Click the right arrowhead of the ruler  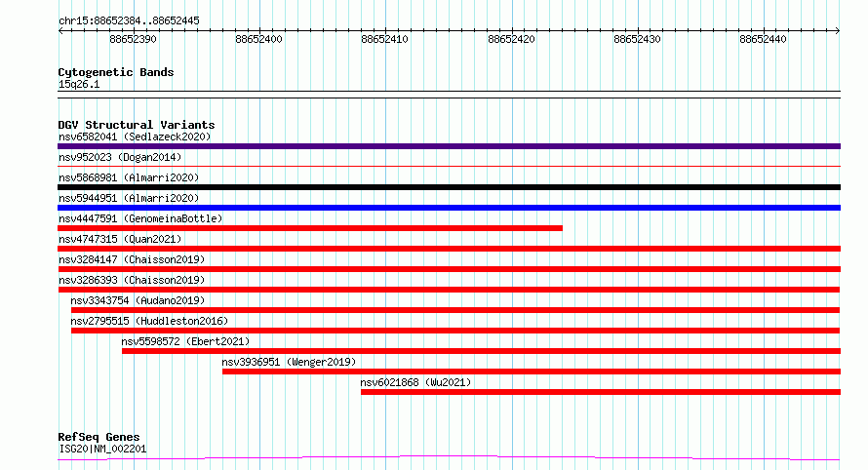(x=838, y=31)
